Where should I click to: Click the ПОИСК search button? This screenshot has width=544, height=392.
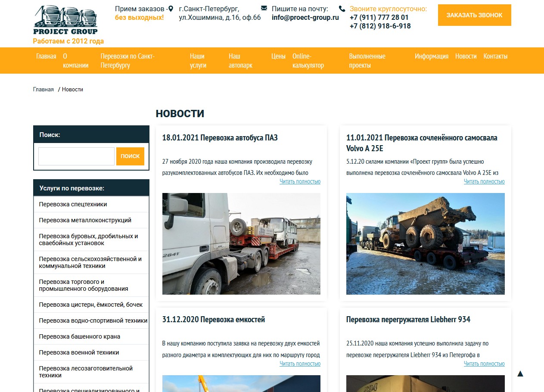(130, 156)
